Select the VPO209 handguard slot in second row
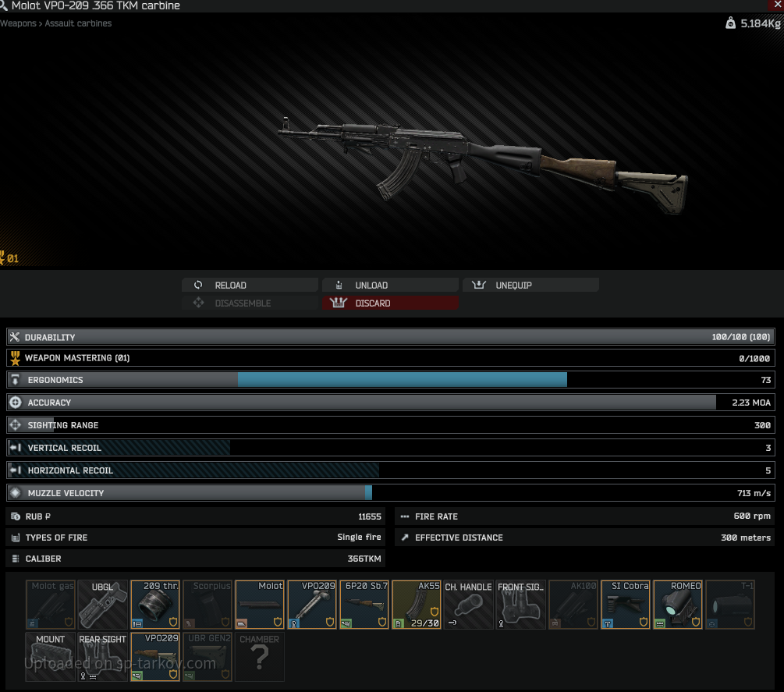This screenshot has height=692, width=784. pyautogui.click(x=155, y=656)
